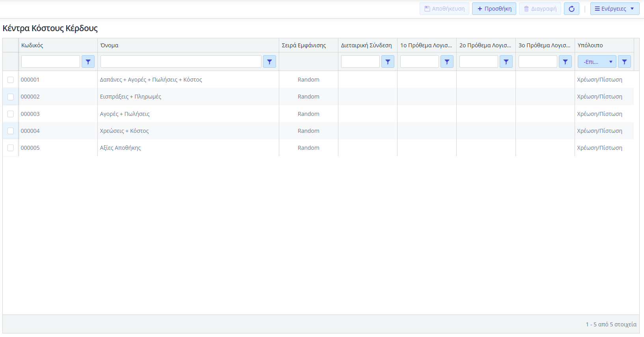This screenshot has height=337, width=644.
Task: Click filter icon for 2ο Πρόθεμα Λογισ. column
Action: tap(506, 62)
